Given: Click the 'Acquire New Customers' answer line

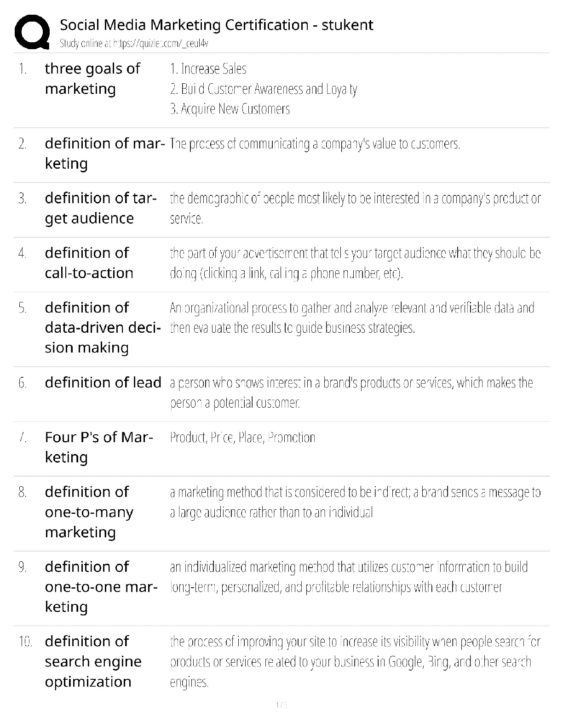Looking at the screenshot, I should pyautogui.click(x=230, y=109).
